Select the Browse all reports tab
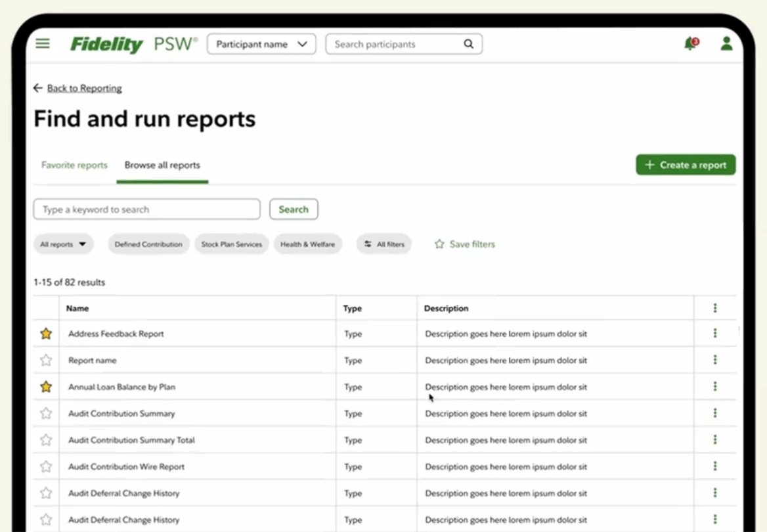 coord(162,165)
